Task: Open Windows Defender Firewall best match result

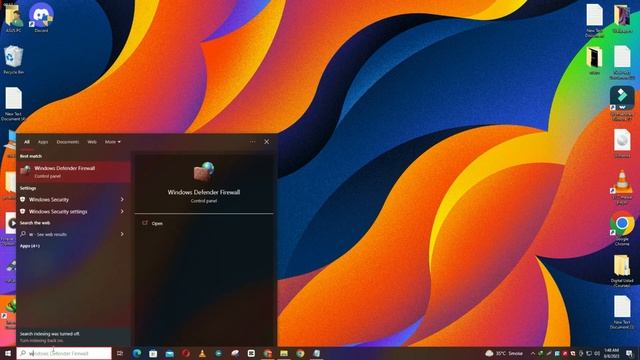Action: 73,171
